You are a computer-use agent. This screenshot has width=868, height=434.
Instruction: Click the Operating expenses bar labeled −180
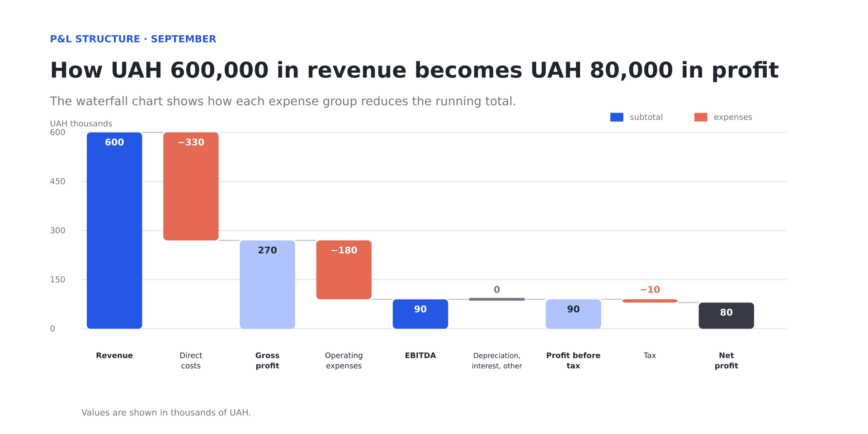(344, 270)
